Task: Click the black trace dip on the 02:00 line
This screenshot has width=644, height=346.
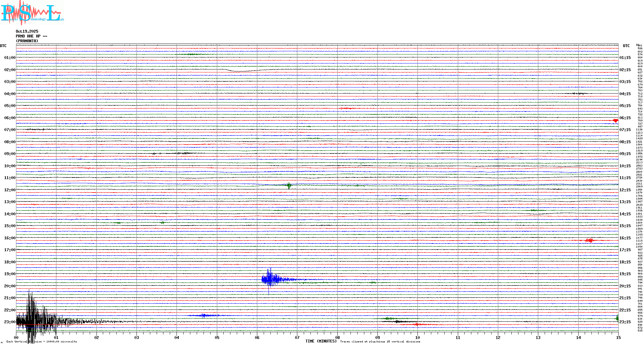Action: coord(239,71)
